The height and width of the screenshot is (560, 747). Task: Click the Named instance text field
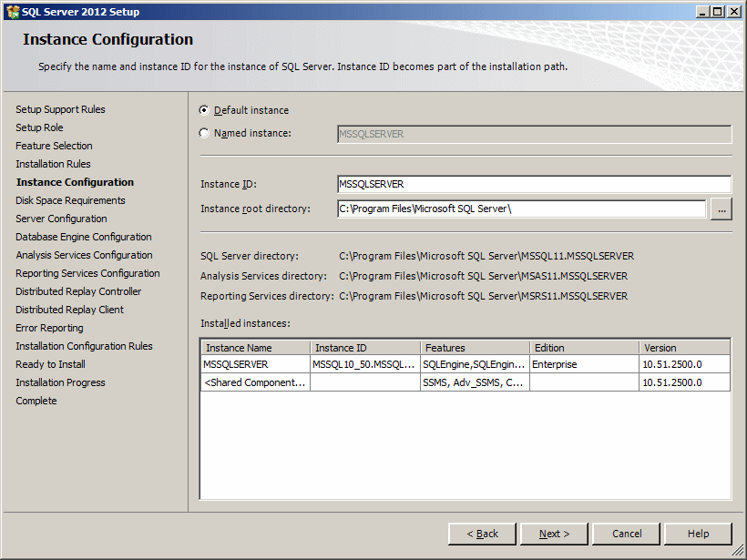tap(534, 134)
